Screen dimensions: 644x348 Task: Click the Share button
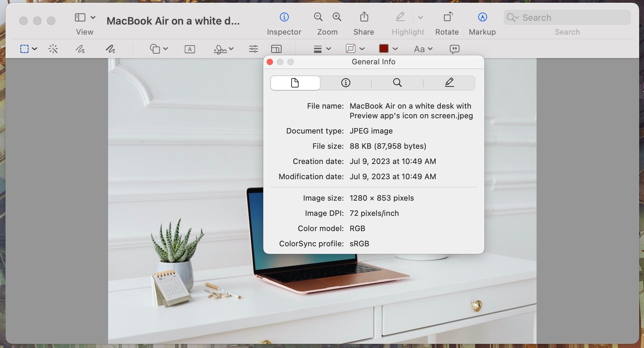363,17
